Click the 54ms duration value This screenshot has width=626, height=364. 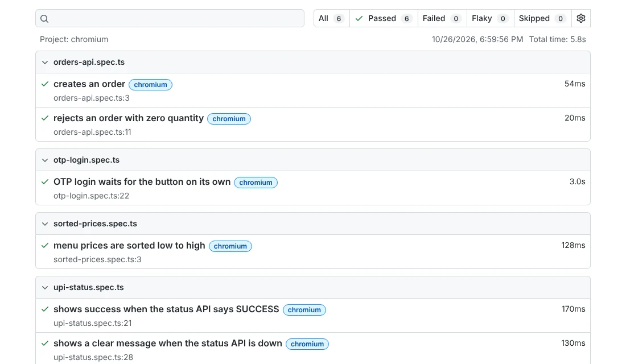point(575,84)
